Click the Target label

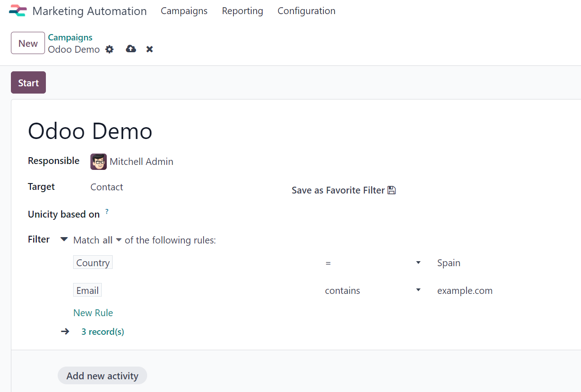pyautogui.click(x=41, y=187)
